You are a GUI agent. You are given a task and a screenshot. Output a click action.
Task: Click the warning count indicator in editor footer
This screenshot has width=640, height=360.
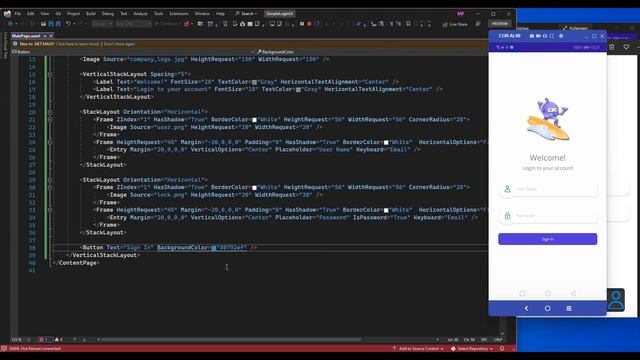[58, 339]
